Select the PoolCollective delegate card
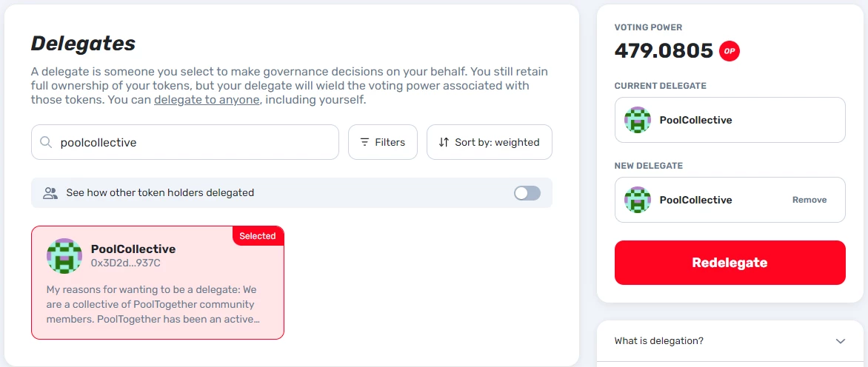Image resolution: width=868 pixels, height=367 pixels. (x=158, y=283)
